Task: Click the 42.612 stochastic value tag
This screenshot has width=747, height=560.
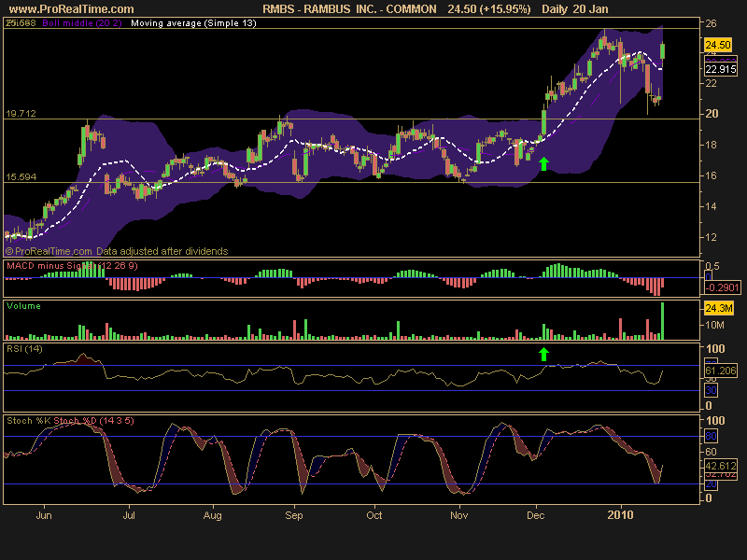Action: click(x=720, y=466)
